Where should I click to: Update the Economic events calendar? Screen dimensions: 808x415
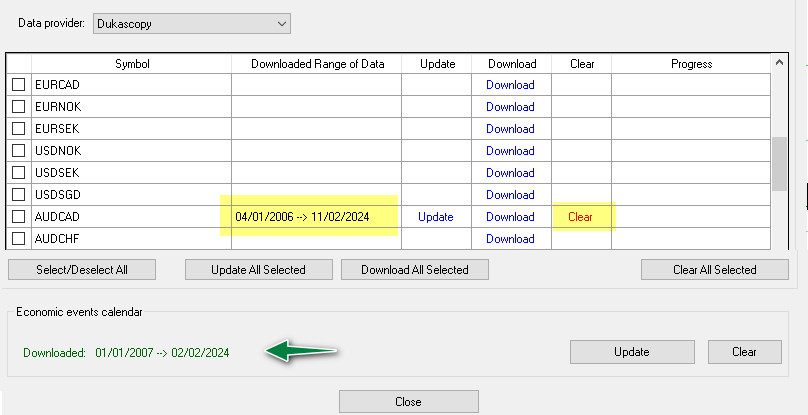tap(632, 352)
